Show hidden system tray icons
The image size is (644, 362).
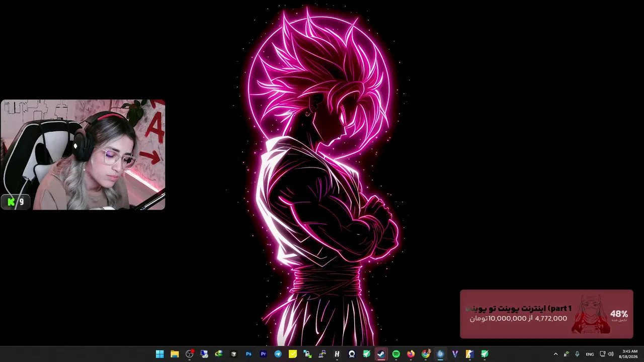pos(555,354)
